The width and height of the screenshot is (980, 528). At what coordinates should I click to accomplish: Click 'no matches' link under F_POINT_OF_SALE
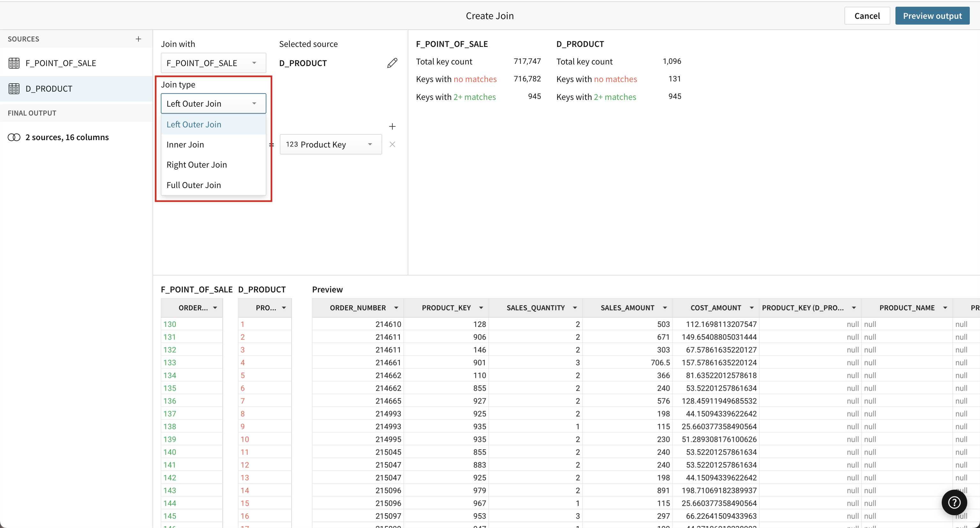coord(475,79)
